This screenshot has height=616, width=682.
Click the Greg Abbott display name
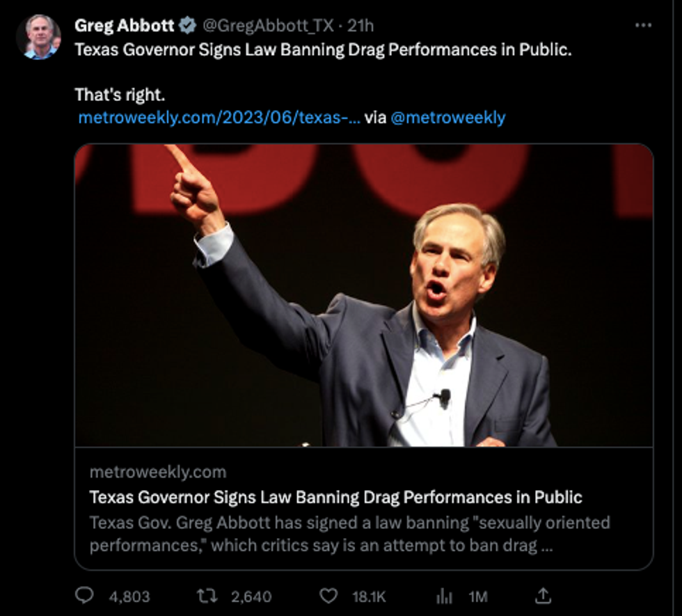(123, 26)
